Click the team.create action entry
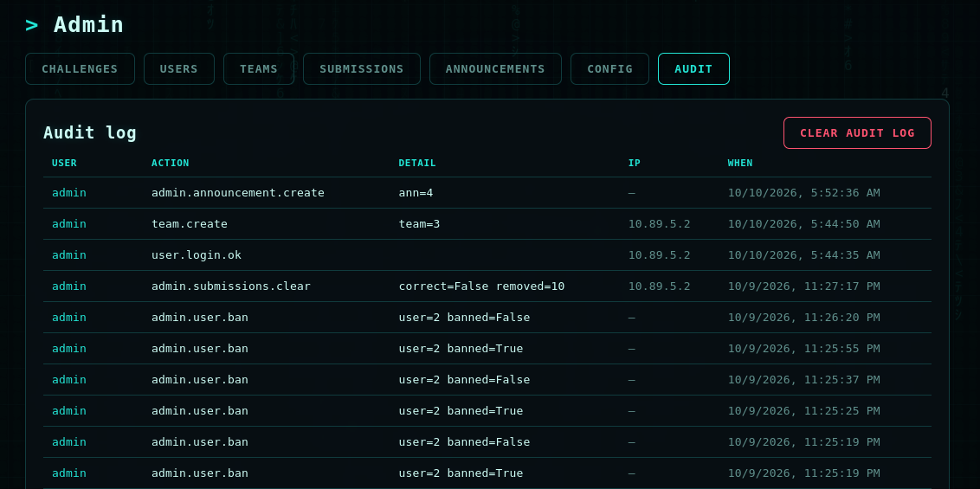 (x=190, y=223)
